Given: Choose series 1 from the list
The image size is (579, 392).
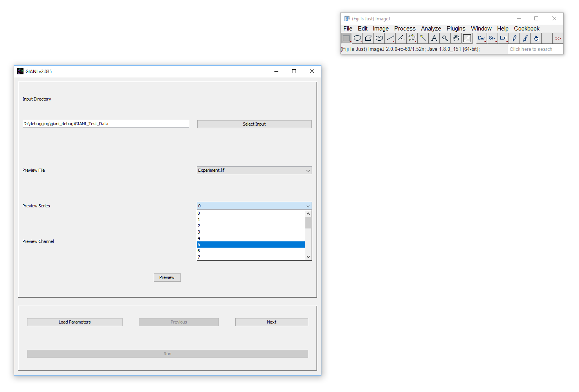Looking at the screenshot, I should click(x=251, y=219).
